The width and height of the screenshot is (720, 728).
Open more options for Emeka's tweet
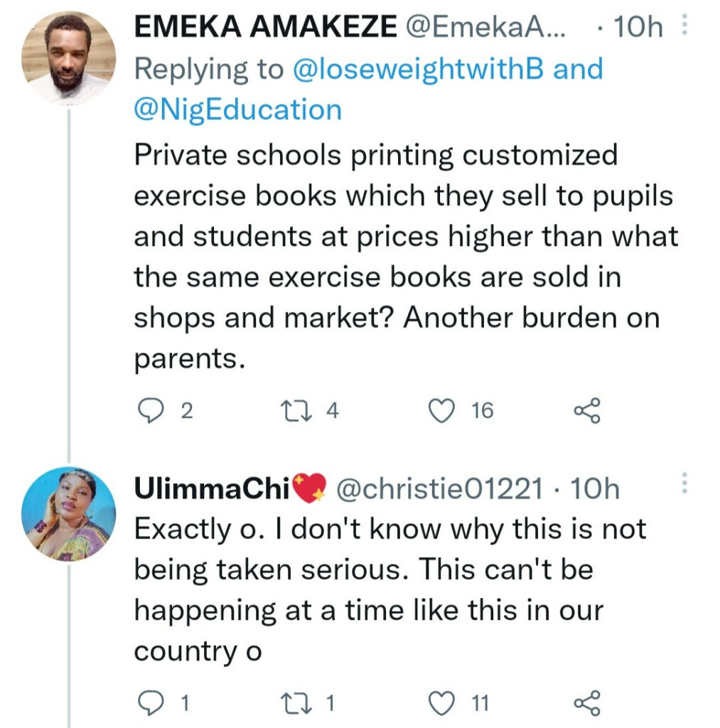coord(684,28)
